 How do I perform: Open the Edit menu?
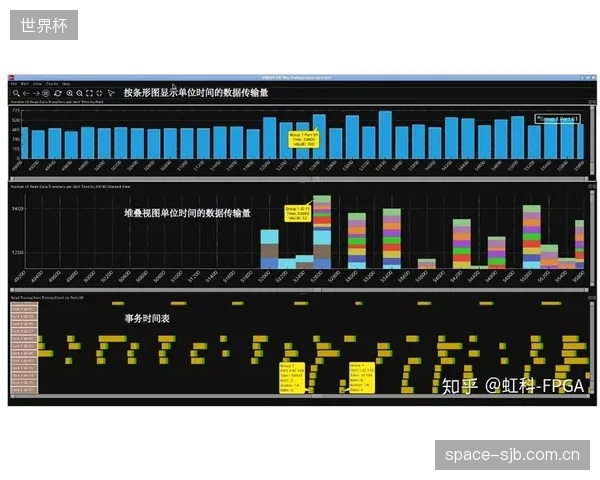click(x=25, y=83)
